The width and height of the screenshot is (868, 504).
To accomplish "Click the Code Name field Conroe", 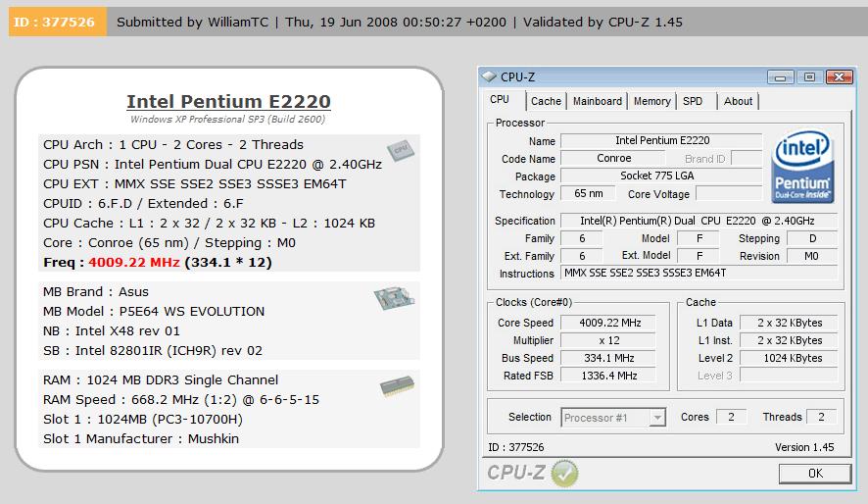I will point(614,159).
